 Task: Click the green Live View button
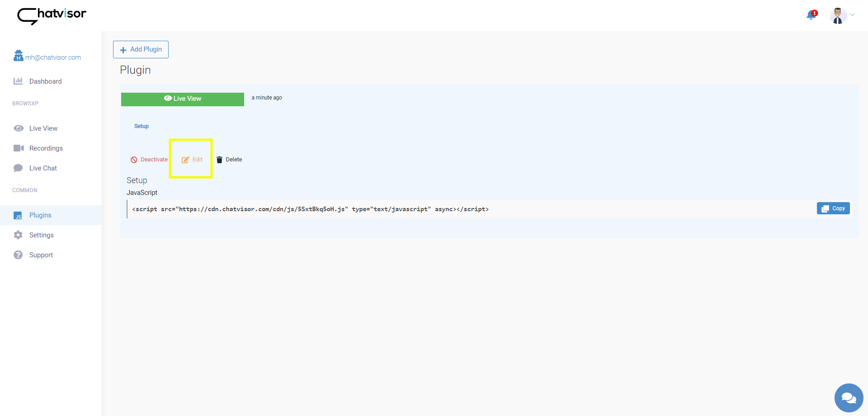tap(183, 99)
